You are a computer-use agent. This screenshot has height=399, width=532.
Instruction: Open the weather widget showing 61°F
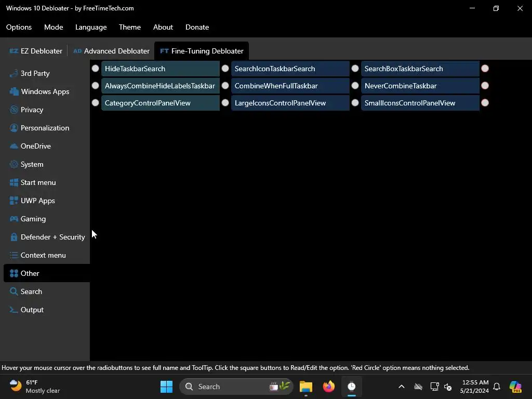tap(34, 387)
